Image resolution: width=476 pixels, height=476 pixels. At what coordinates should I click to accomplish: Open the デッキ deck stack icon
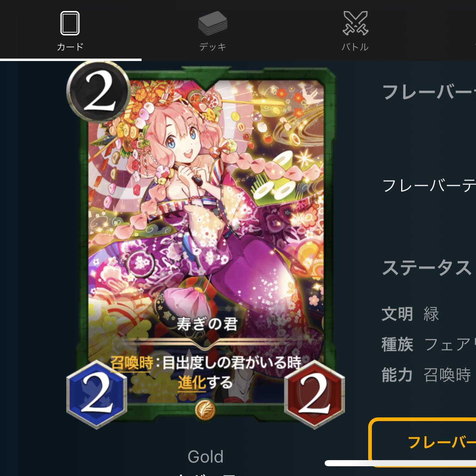click(212, 23)
